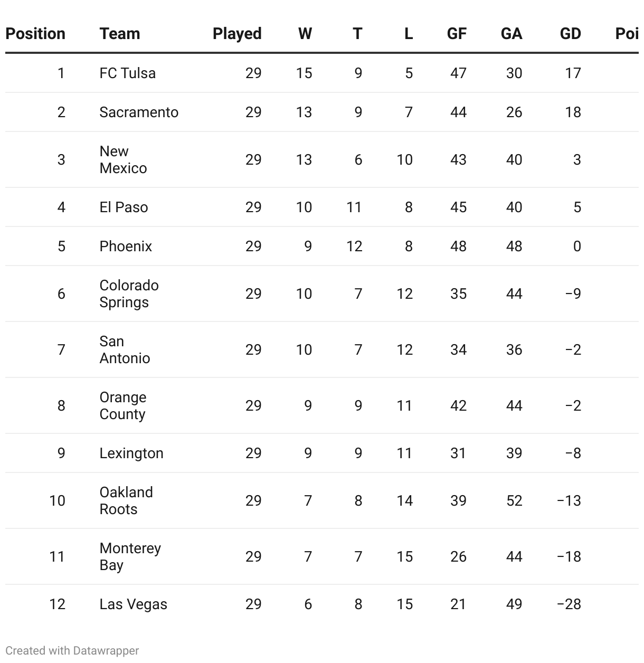Click the GF column header
Screen dimensions: 644x663
click(457, 34)
